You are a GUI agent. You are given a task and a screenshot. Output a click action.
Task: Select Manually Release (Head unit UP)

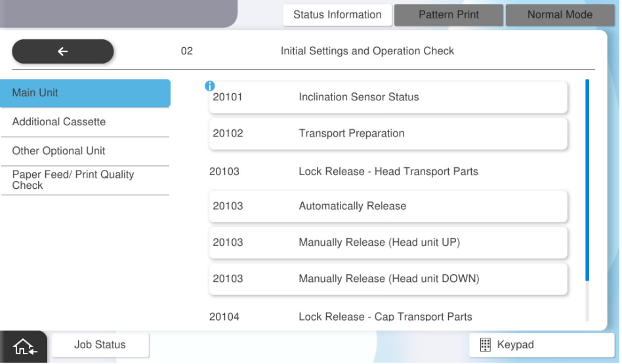(x=388, y=243)
